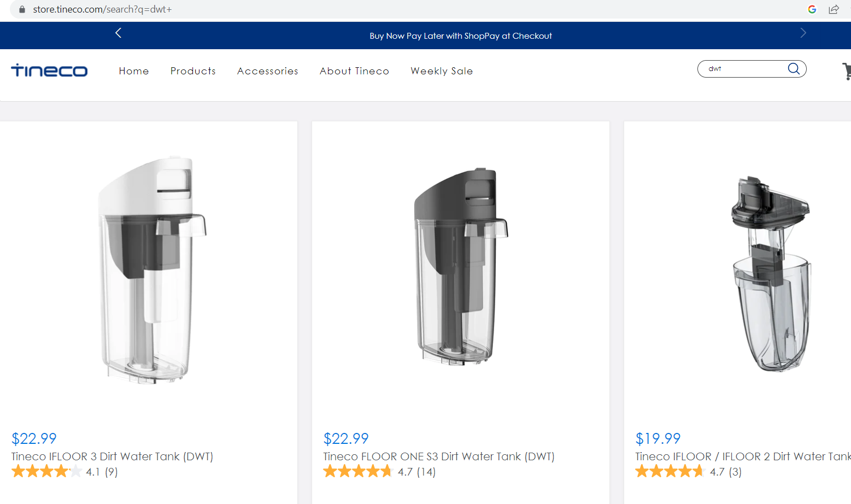Click the browser share page icon

[834, 9]
